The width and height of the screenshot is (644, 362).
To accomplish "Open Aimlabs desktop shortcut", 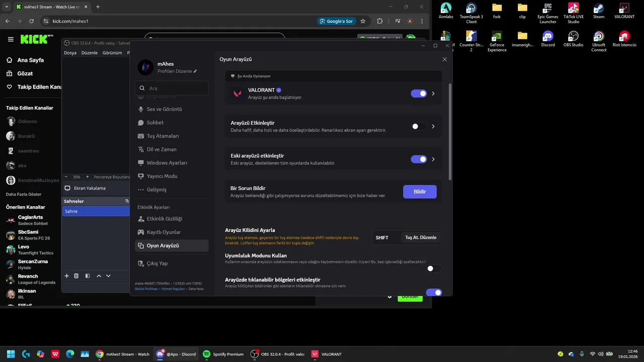I will pyautogui.click(x=446, y=12).
